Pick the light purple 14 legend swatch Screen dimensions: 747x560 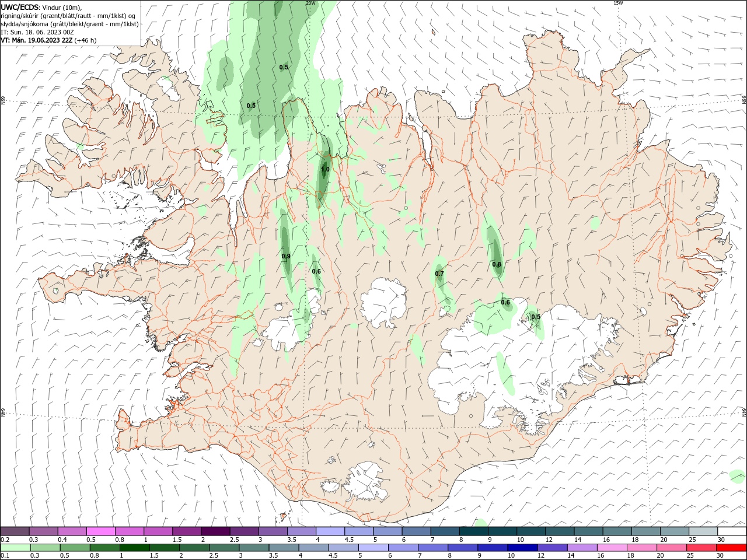[x=581, y=548]
